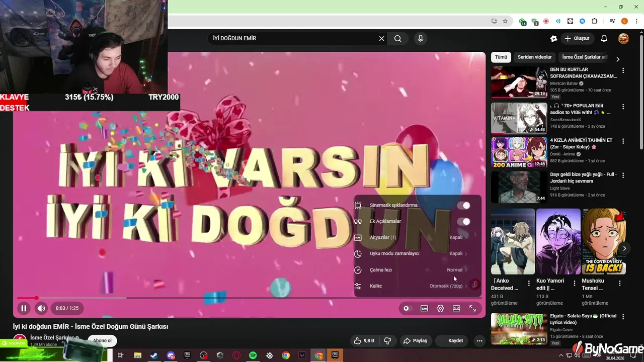The image size is (644, 362).
Task: Open Chrome media controls icon
Action: (x=612, y=21)
